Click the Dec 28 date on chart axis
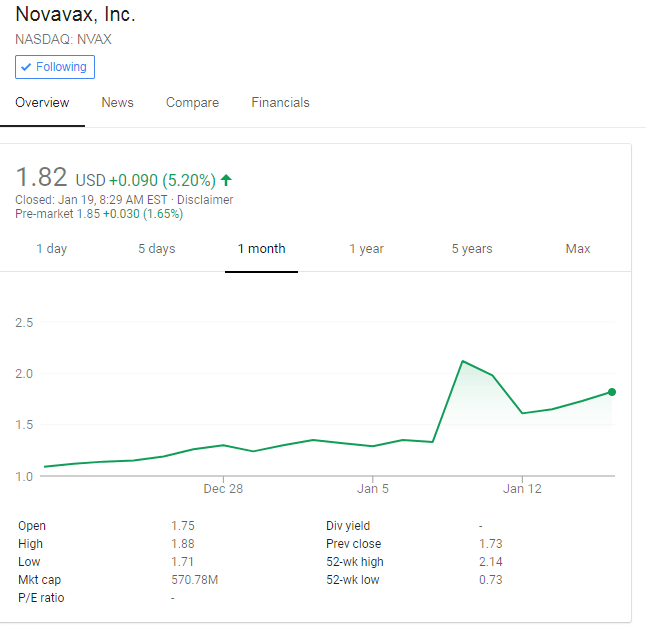 (223, 489)
